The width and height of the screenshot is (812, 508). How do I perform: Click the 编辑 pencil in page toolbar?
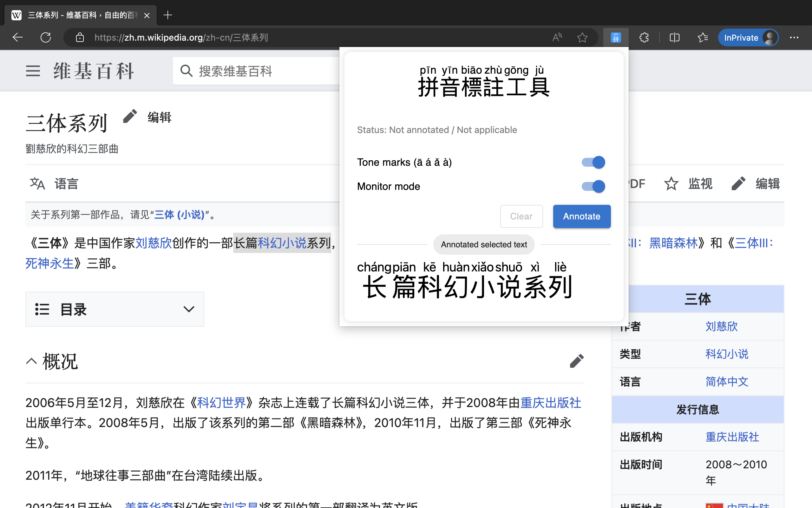(x=738, y=184)
